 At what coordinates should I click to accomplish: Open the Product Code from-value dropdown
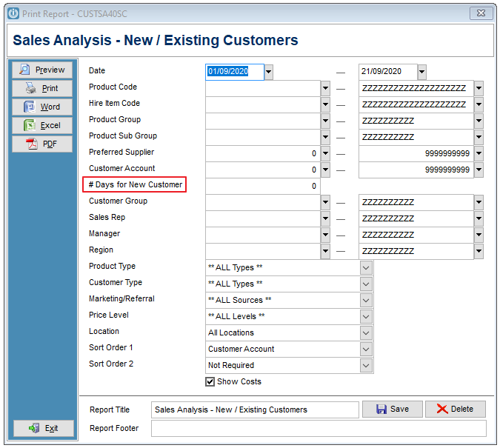(x=325, y=89)
